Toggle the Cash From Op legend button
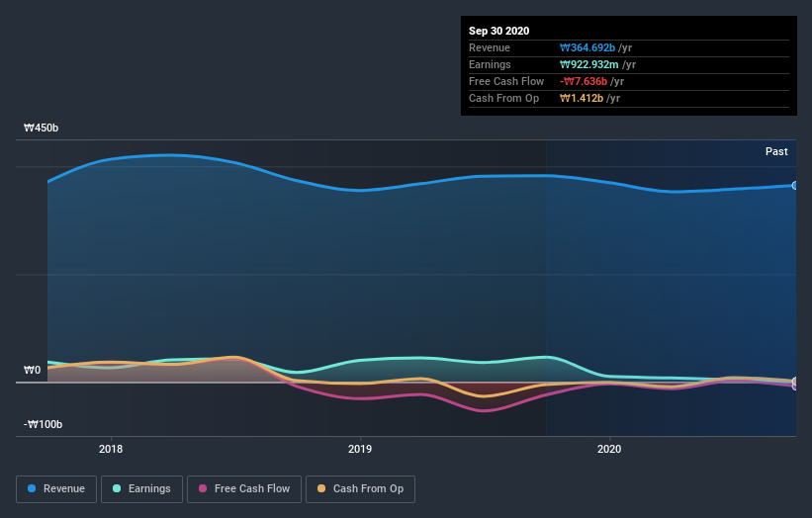 coord(360,489)
